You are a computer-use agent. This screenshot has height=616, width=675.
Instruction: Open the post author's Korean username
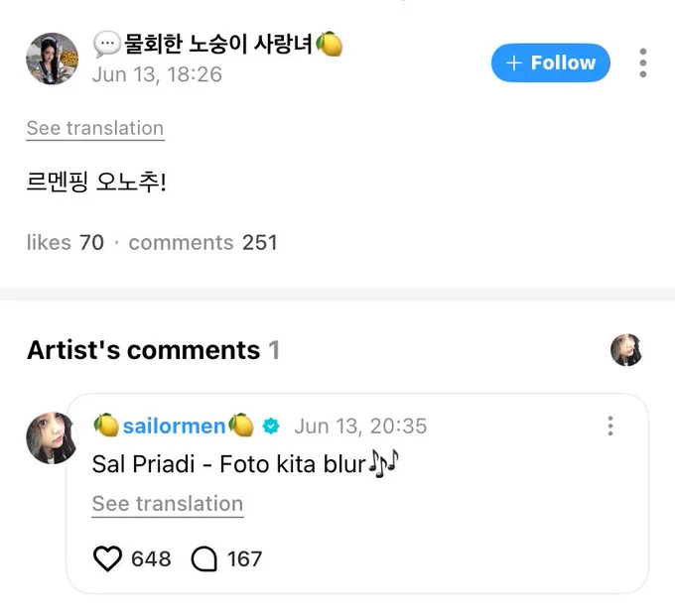(217, 44)
